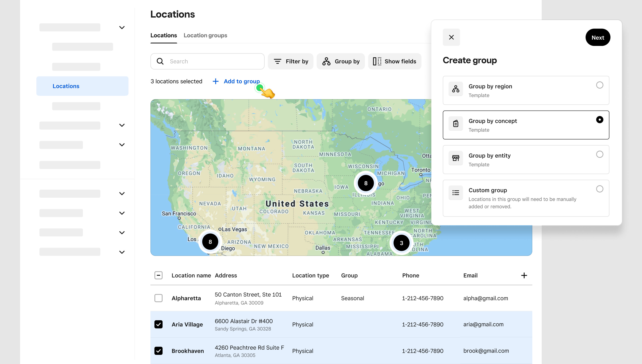Click the Show fields columns icon
The width and height of the screenshot is (642, 364).
377,61
